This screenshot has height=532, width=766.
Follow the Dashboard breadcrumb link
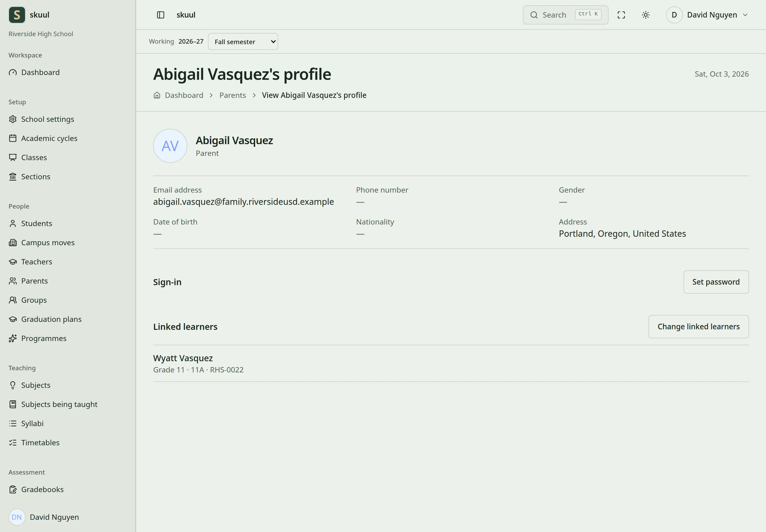(184, 95)
